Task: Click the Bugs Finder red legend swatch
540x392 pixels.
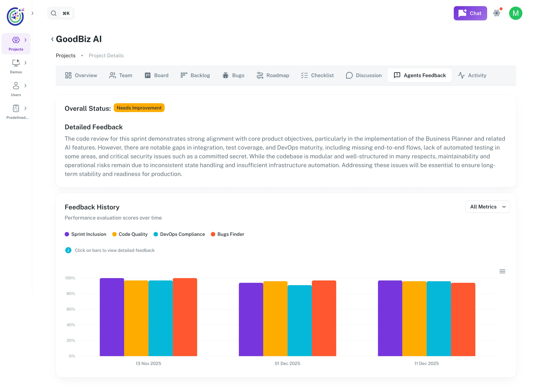Action: (x=213, y=234)
